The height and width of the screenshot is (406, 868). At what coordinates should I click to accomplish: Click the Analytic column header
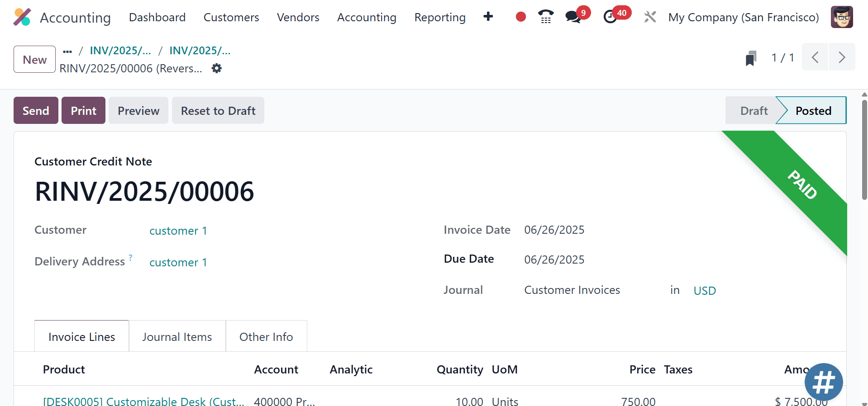[x=351, y=369]
